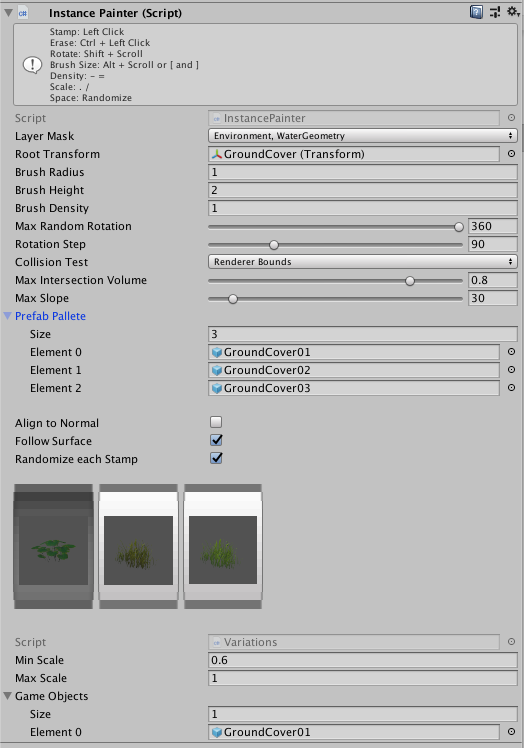This screenshot has height=748, width=524.
Task: Click the Instance Painter (Script) title
Action: pos(115,13)
